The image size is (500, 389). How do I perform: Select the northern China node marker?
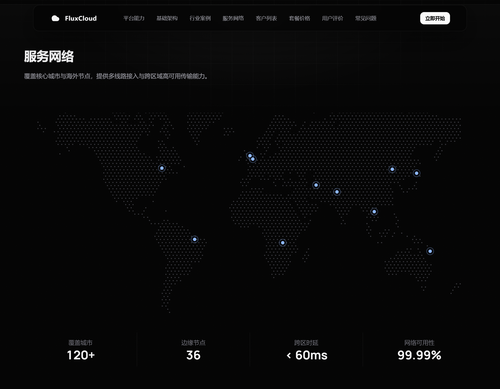(x=392, y=169)
